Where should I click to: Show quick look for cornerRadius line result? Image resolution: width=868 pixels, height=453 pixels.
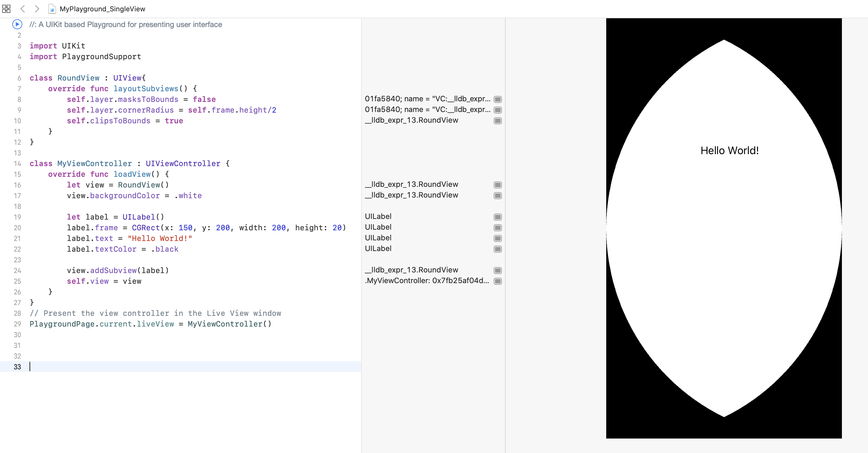(x=497, y=110)
